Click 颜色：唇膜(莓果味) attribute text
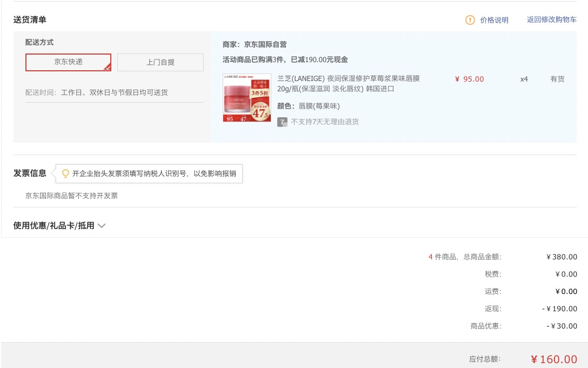Screen dimensions: 588x368 pos(308,106)
